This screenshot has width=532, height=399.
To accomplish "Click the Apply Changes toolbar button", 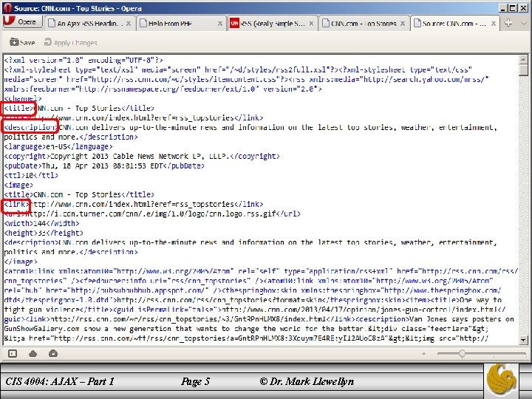I will tap(71, 42).
